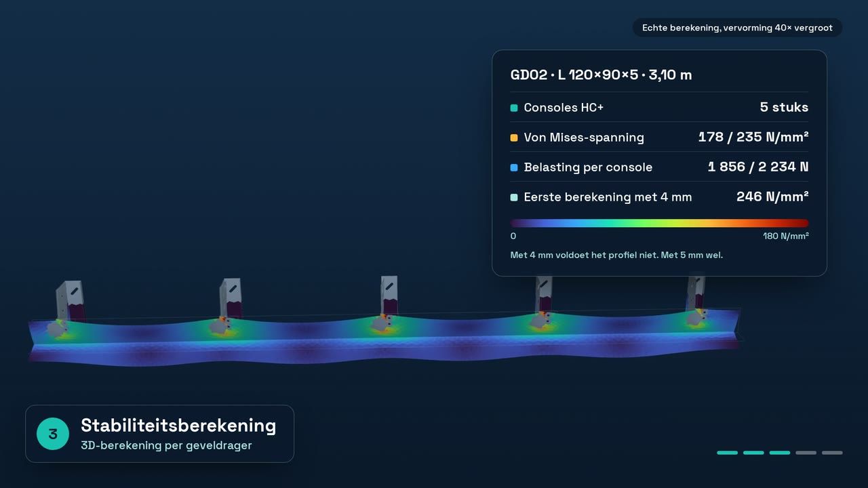
Task: Click the '178 / 235 N/mm²' value
Action: click(x=753, y=137)
